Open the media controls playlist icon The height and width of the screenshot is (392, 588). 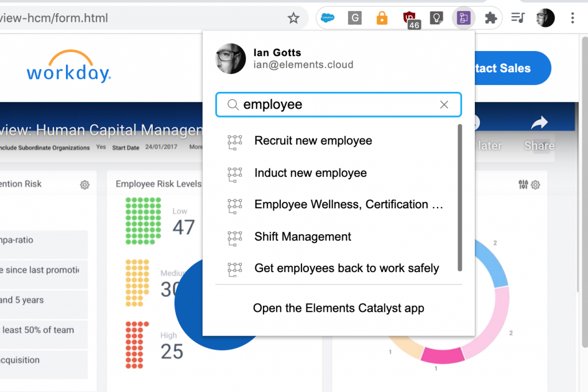pos(518,18)
